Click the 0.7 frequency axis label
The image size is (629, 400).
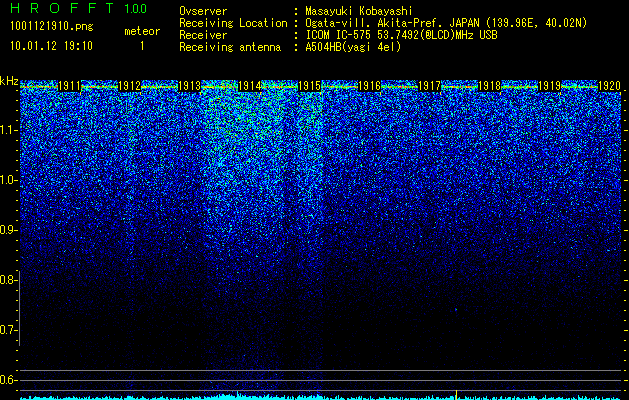[x=8, y=330]
